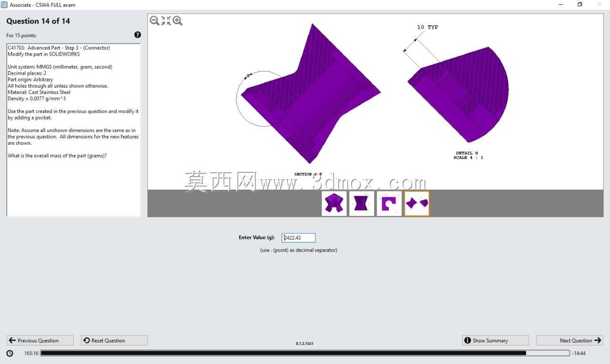Select the fourth section view thumbnail
This screenshot has width=610, height=364.
pyautogui.click(x=417, y=203)
